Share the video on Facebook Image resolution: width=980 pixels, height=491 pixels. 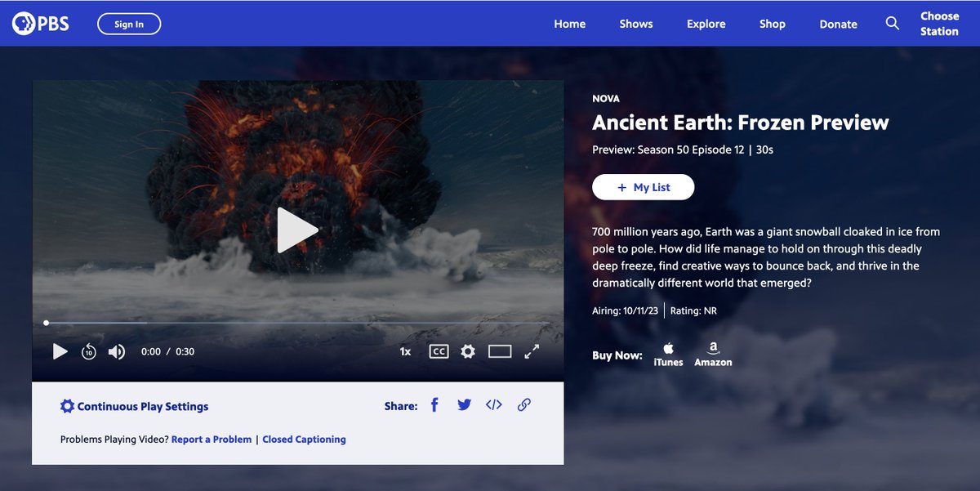(x=434, y=404)
